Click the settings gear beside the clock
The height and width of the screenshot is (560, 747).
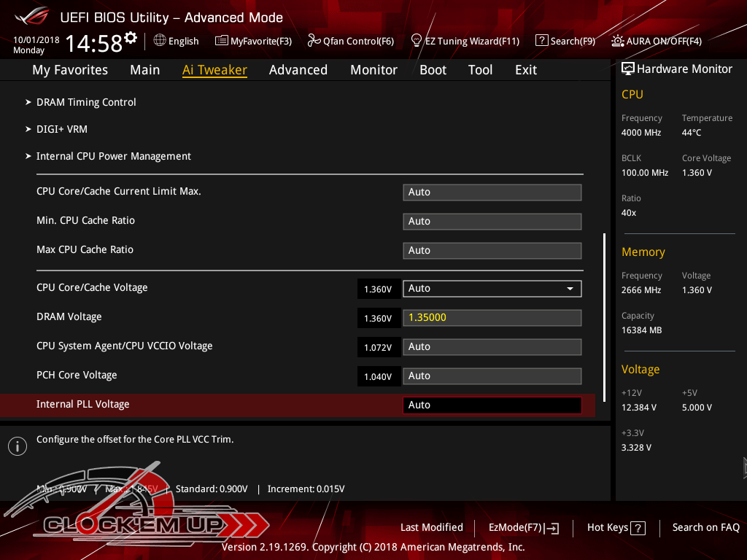[131, 38]
